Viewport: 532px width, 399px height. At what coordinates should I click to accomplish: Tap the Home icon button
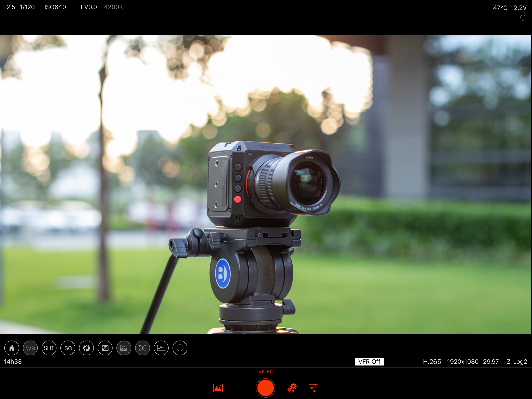11,348
